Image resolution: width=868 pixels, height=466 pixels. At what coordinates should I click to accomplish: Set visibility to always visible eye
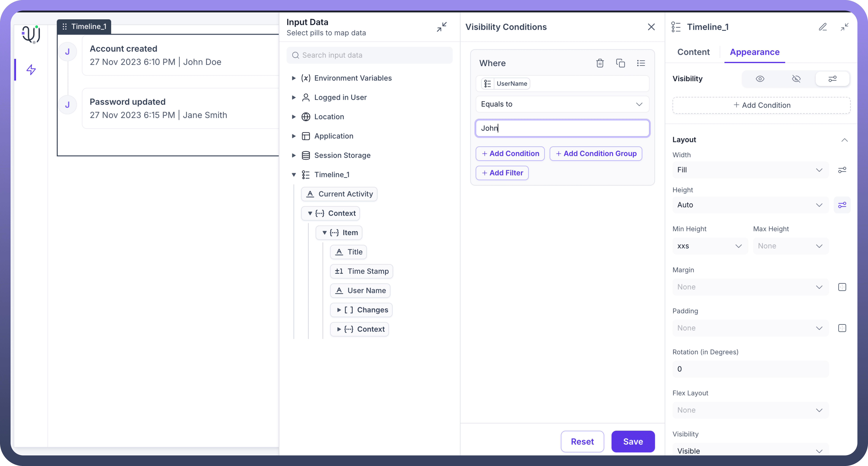pos(760,79)
